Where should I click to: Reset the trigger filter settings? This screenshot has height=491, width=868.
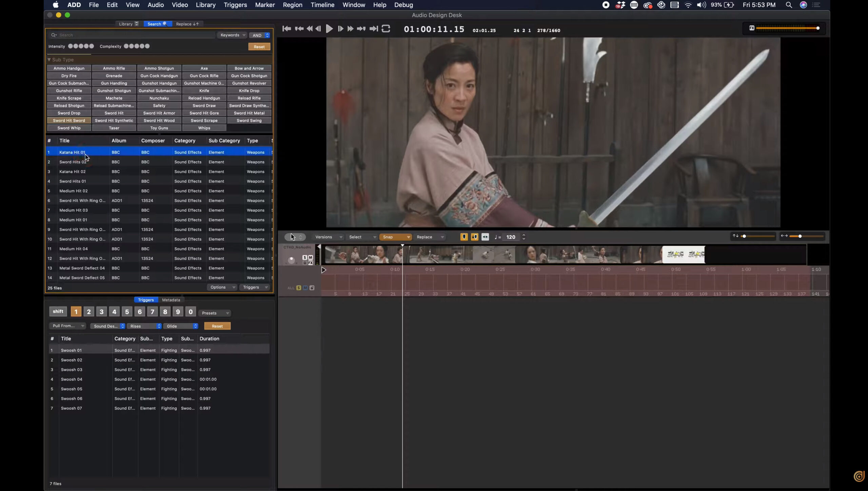tap(217, 326)
